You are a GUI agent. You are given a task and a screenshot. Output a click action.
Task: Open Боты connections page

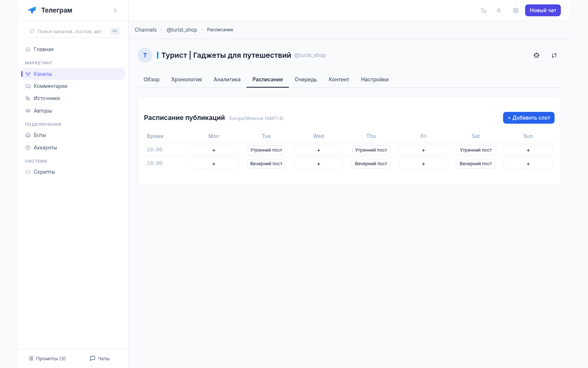tap(73, 135)
